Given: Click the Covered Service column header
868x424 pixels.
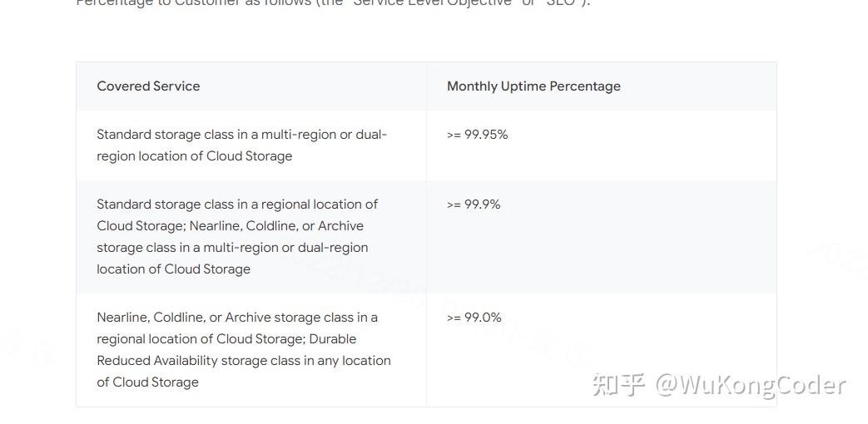Looking at the screenshot, I should click(148, 86).
